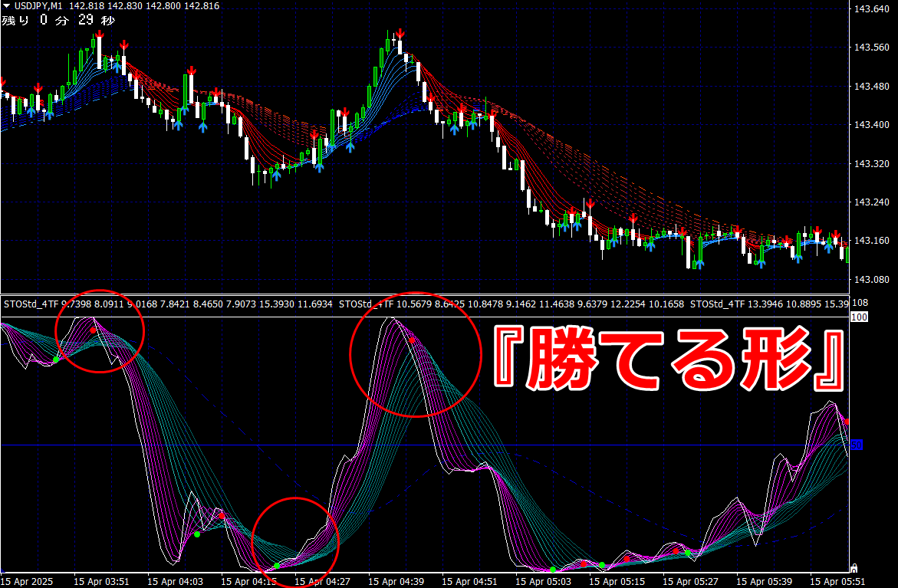Click the 143.640 price axis label
Image resolution: width=898 pixels, height=588 pixels.
click(872, 9)
